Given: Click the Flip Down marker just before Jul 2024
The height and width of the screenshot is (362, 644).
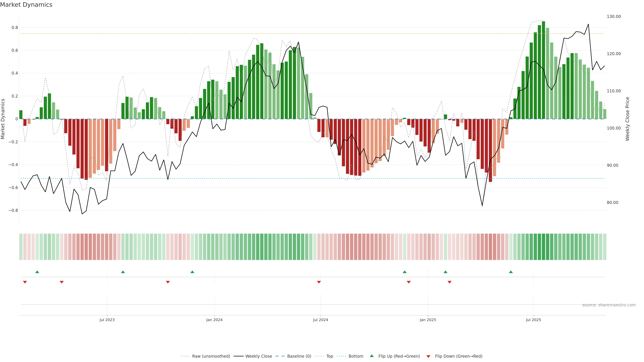Looking at the screenshot, I should tap(319, 282).
